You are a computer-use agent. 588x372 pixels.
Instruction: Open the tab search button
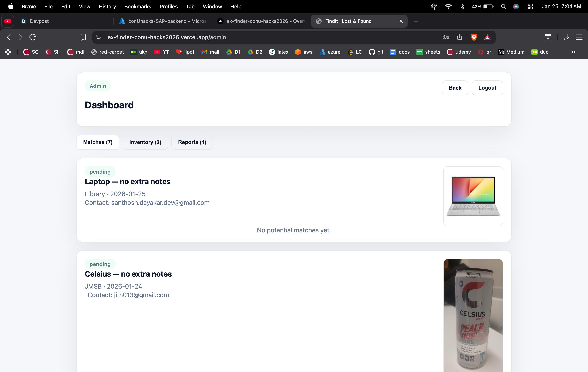pos(548,37)
